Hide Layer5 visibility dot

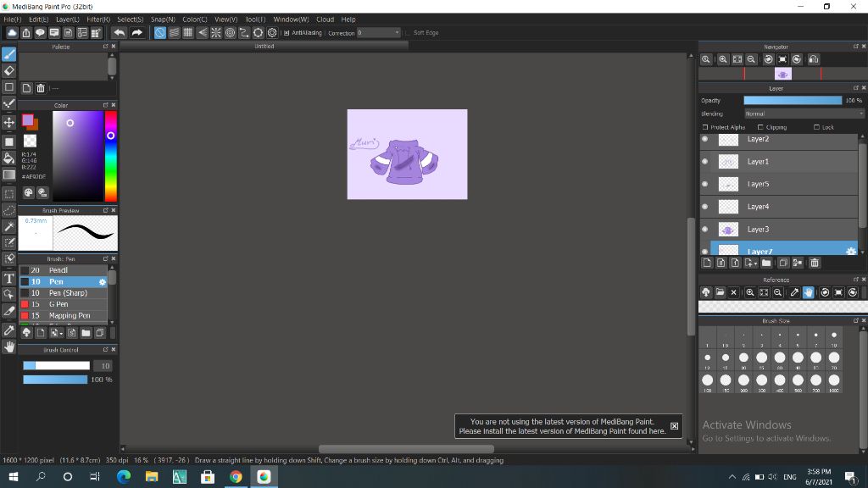(704, 184)
